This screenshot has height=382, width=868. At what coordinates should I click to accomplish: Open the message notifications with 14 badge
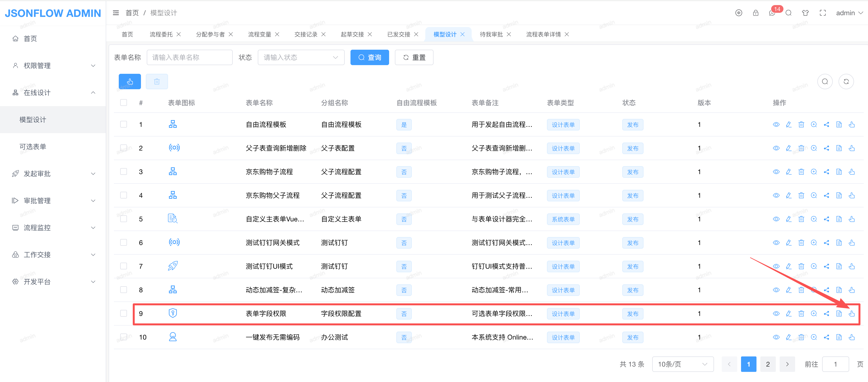click(772, 13)
